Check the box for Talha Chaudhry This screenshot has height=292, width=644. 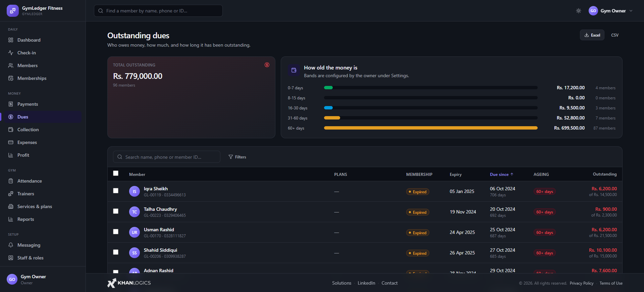coord(116,211)
